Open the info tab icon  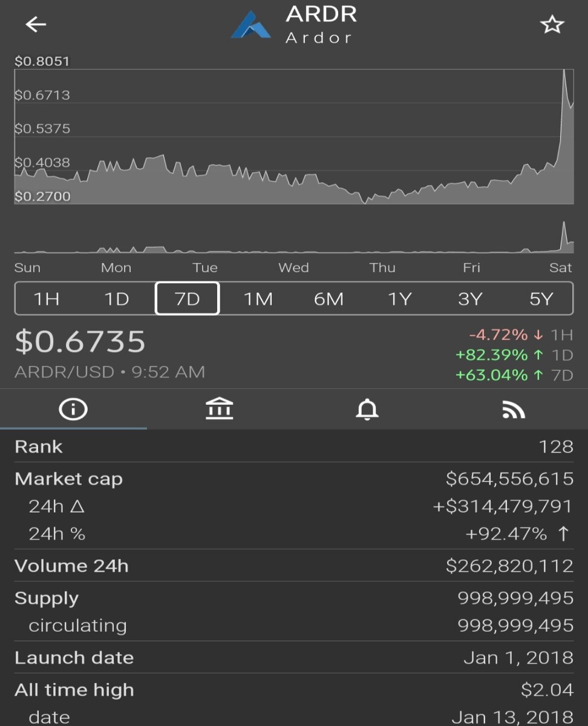[73, 410]
